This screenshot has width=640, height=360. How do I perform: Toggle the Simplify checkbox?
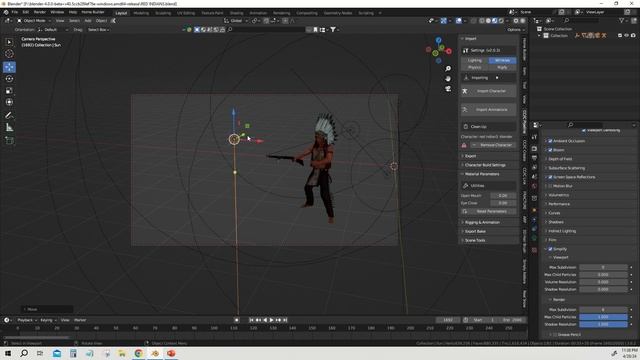(550, 249)
